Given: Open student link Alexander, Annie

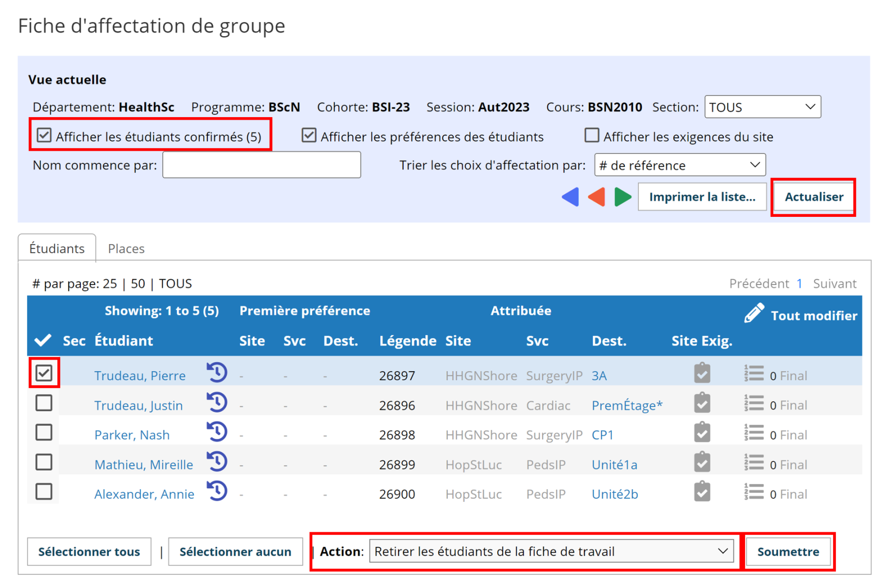Looking at the screenshot, I should (144, 494).
